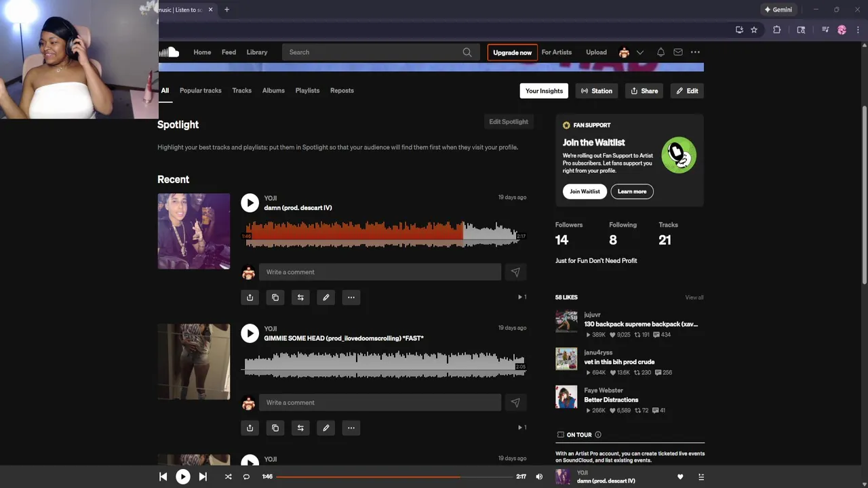
Task: Open artwork thumbnail of damn (prod. descart IV)
Action: pyautogui.click(x=194, y=231)
